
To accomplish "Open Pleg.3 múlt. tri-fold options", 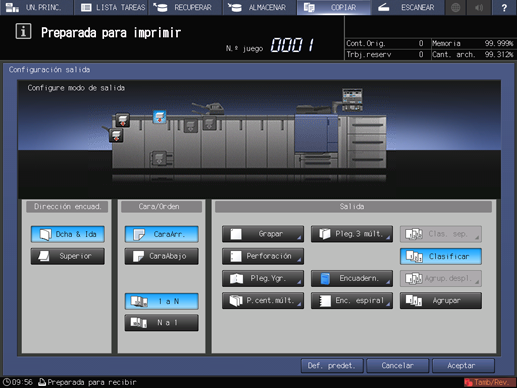I will point(352,234).
